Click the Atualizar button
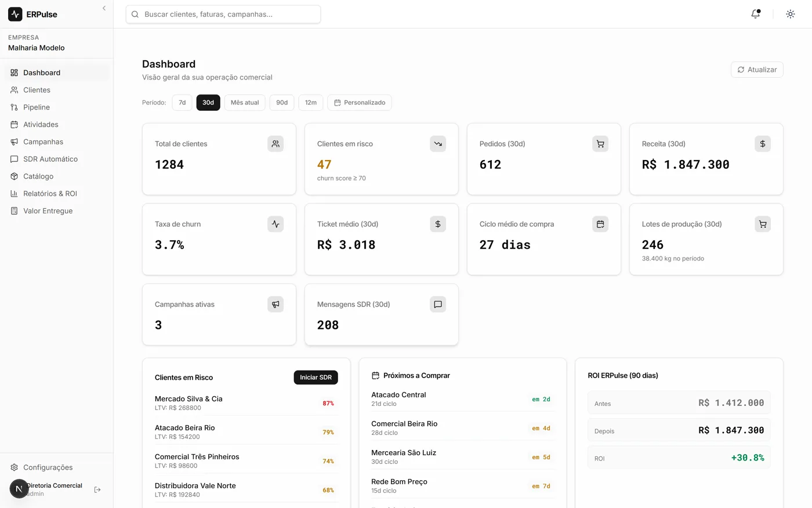 [757, 70]
